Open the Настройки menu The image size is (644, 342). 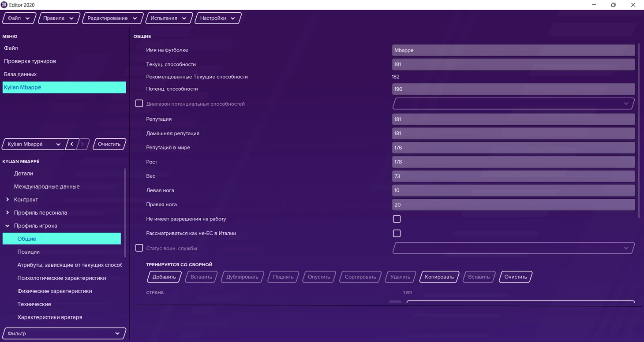pyautogui.click(x=218, y=18)
